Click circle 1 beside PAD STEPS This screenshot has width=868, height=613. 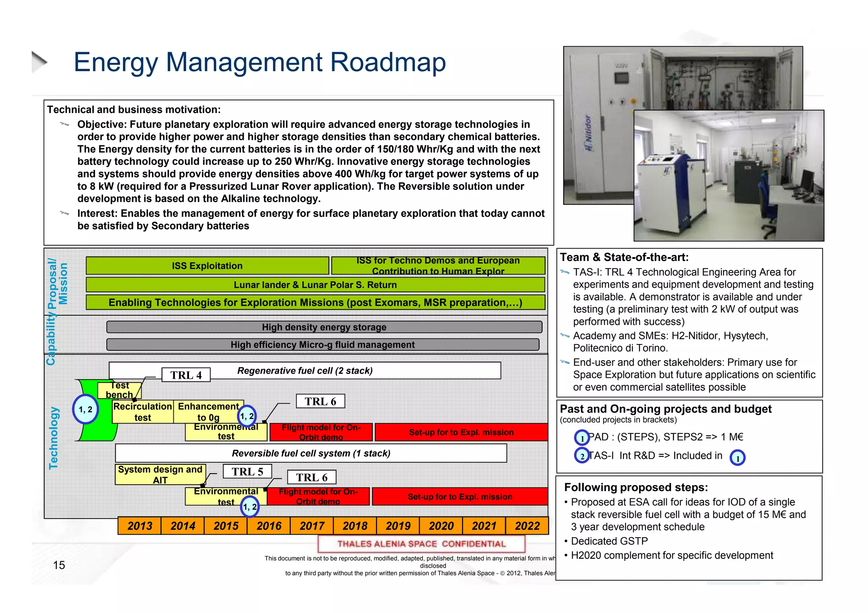[x=582, y=438]
